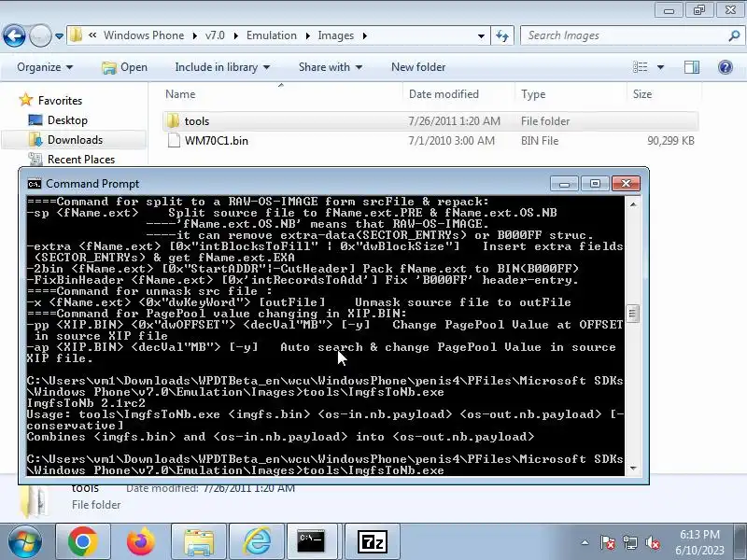The height and width of the screenshot is (560, 747).
Task: Click the Explorer forward arrow button
Action: [40, 35]
